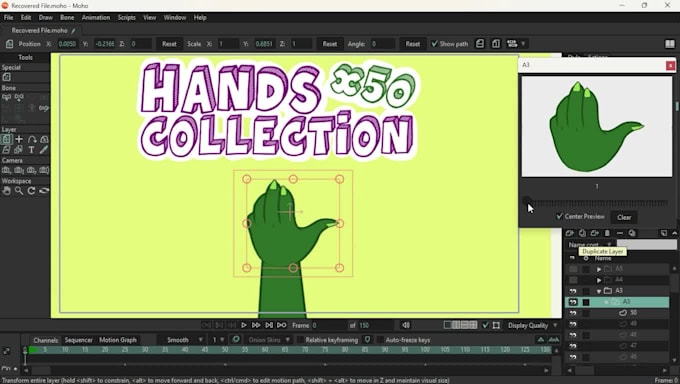Toggle the right side panels icon
The height and width of the screenshot is (384, 680).
[670, 44]
